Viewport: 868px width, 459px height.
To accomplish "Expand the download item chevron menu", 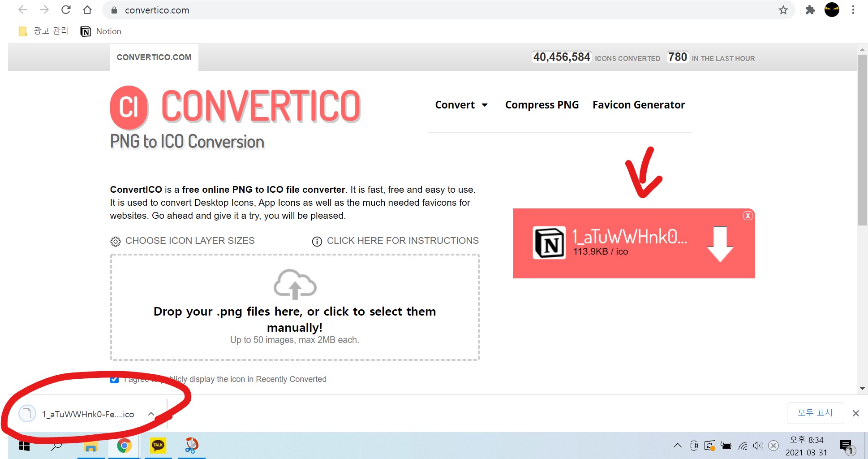I will tap(151, 414).
